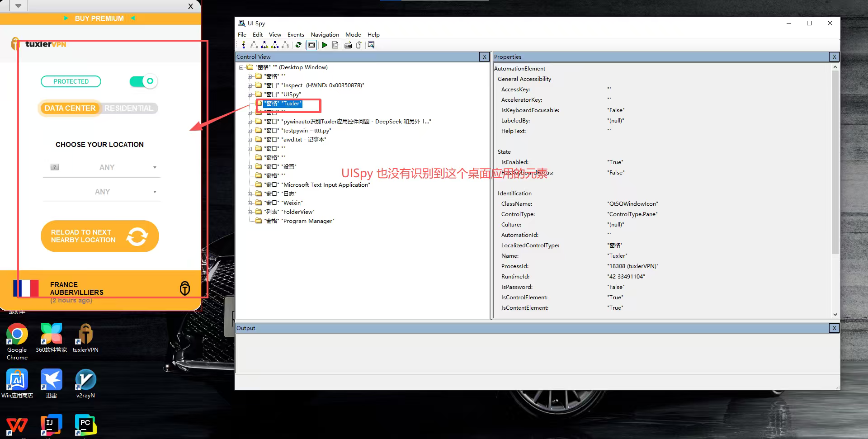868x439 pixels.
Task: Click the UI Spy title bar app icon
Action: click(x=242, y=23)
